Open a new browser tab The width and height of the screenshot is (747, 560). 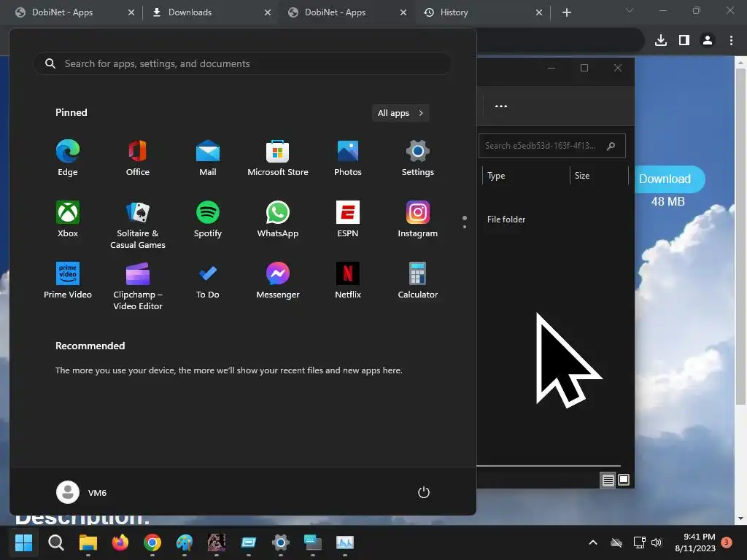click(566, 12)
